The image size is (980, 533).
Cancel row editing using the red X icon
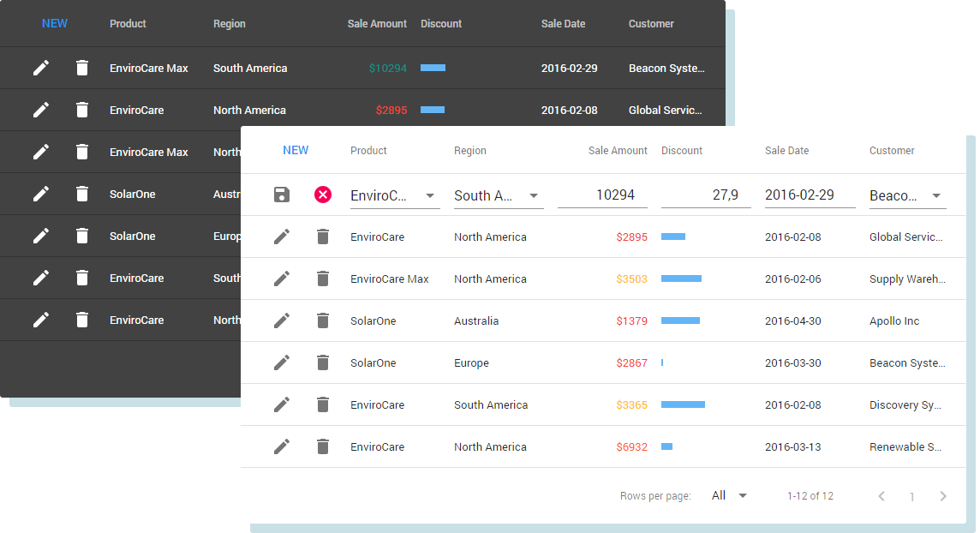323,195
